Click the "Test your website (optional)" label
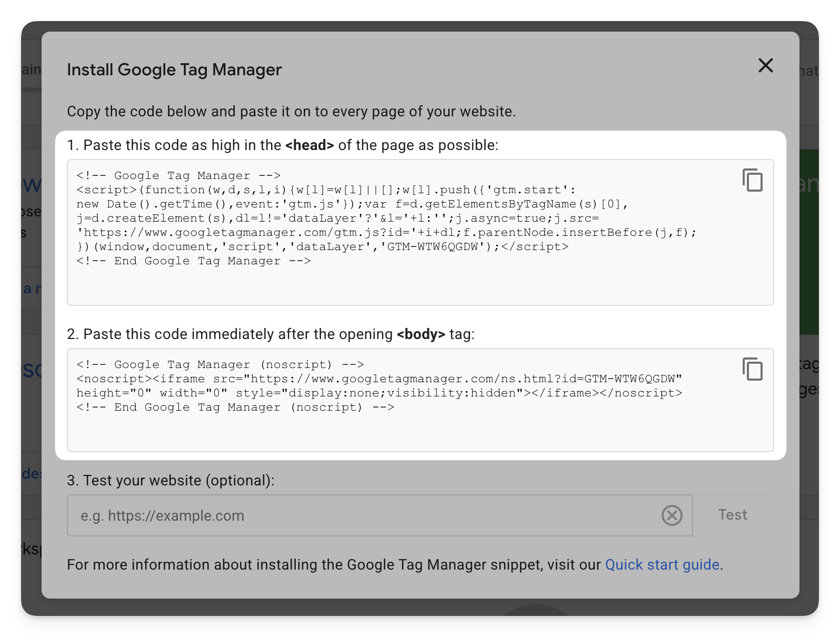Image resolution: width=840 pixels, height=637 pixels. tap(171, 481)
